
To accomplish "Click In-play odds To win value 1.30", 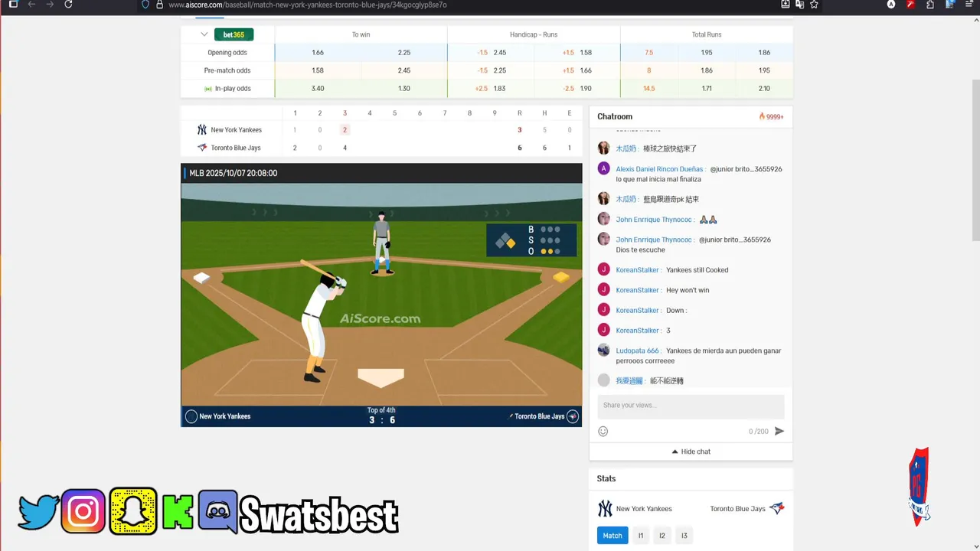I will (404, 89).
